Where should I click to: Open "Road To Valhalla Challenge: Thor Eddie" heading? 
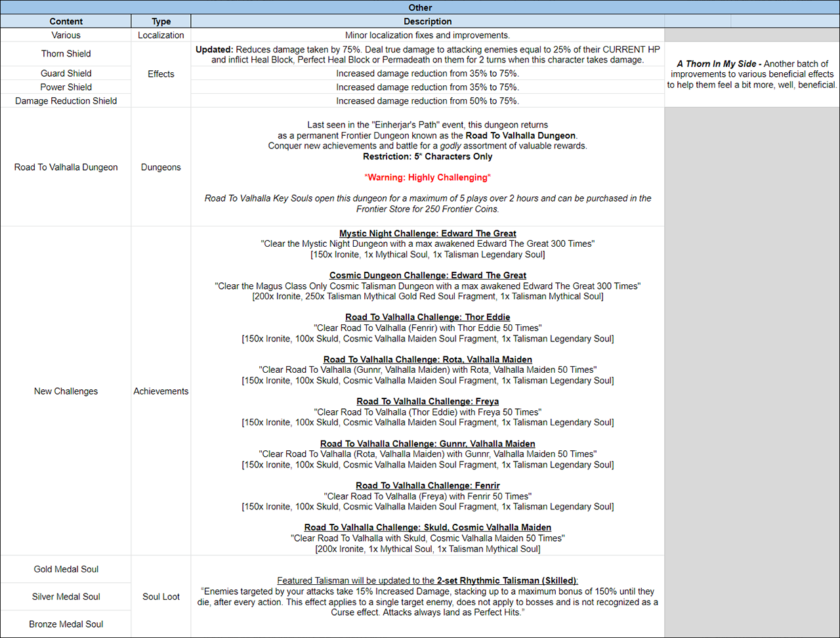427,318
